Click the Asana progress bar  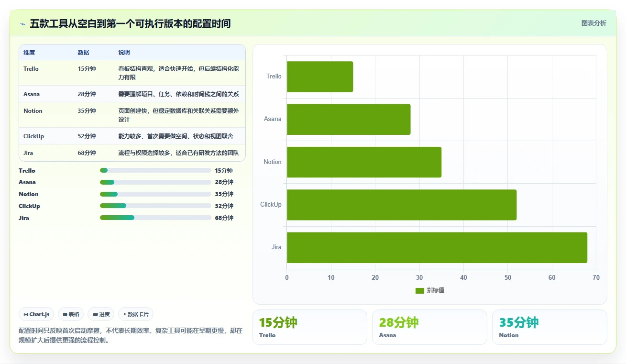[x=155, y=182]
